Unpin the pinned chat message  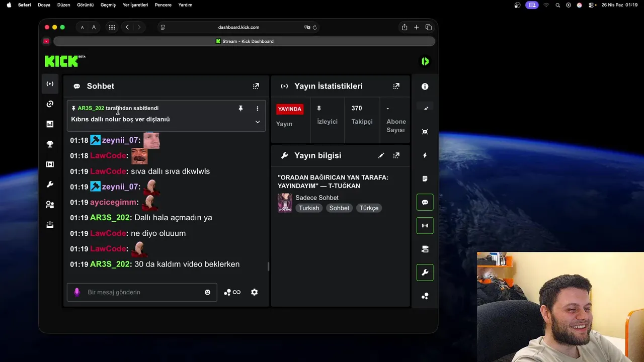(x=240, y=108)
